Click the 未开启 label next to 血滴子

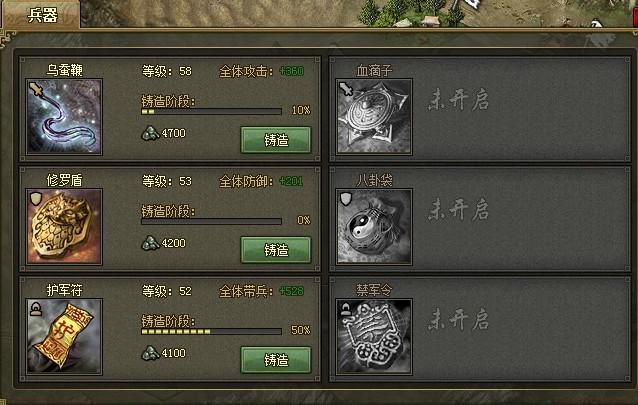pos(458,99)
